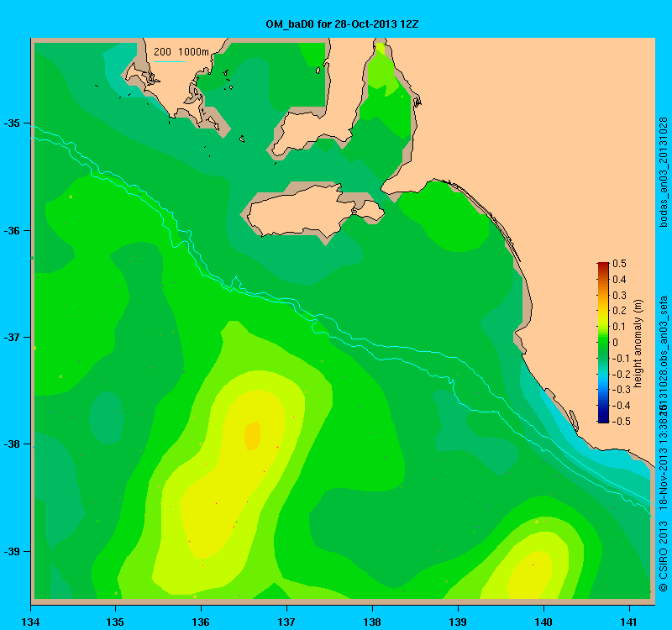This screenshot has height=630, width=672.
Task: Click the '136' longitude tick label
Action: (x=201, y=622)
